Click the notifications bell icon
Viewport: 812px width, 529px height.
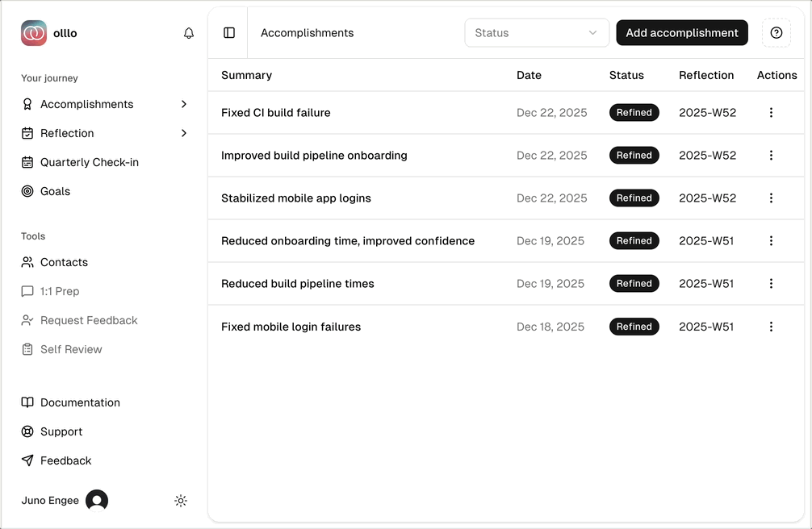[189, 33]
